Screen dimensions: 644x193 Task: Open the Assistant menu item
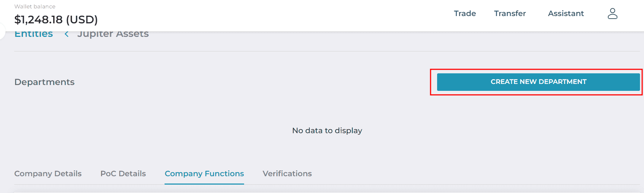click(x=566, y=13)
